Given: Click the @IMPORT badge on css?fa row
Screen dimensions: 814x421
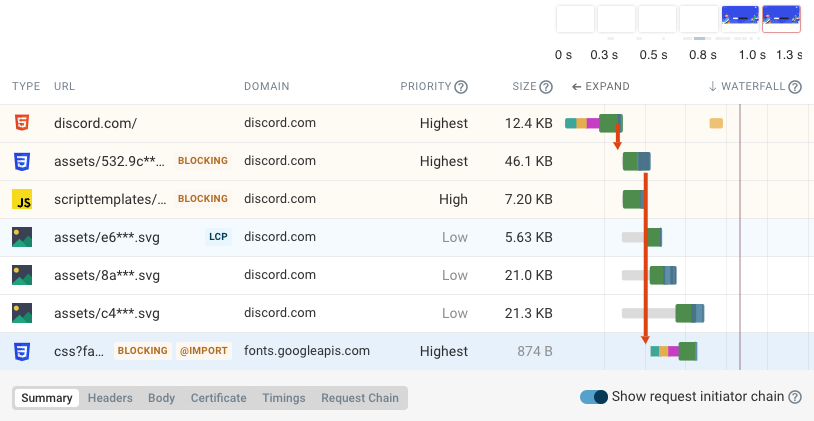Looking at the screenshot, I should pyautogui.click(x=204, y=351).
